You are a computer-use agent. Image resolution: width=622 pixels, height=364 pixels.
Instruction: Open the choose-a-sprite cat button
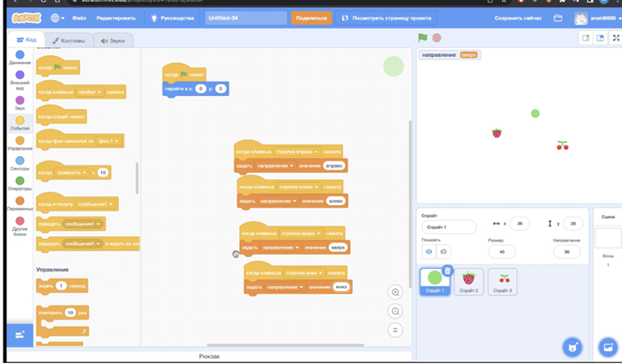pyautogui.click(x=573, y=345)
